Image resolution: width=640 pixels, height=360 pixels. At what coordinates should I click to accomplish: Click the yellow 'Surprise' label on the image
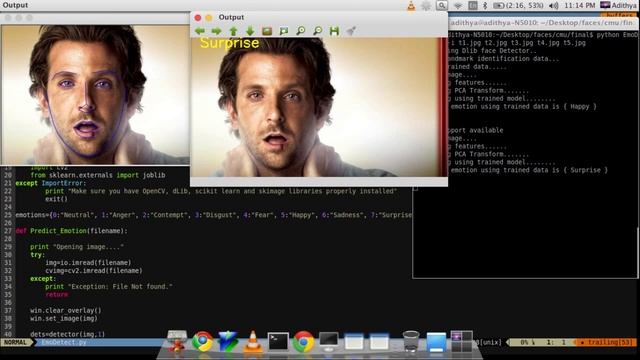point(229,43)
